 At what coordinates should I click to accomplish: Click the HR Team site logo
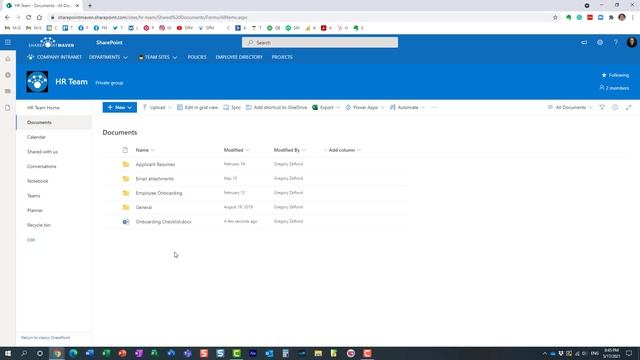pos(37,82)
